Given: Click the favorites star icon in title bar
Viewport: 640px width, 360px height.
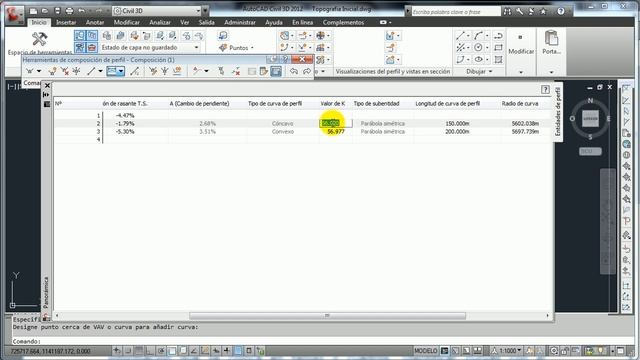Looking at the screenshot, I should (543, 11).
